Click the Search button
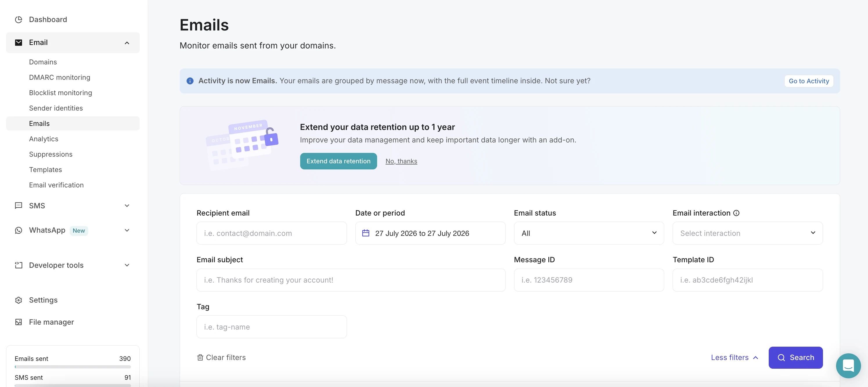Viewport: 868px width, 387px height. (795, 357)
